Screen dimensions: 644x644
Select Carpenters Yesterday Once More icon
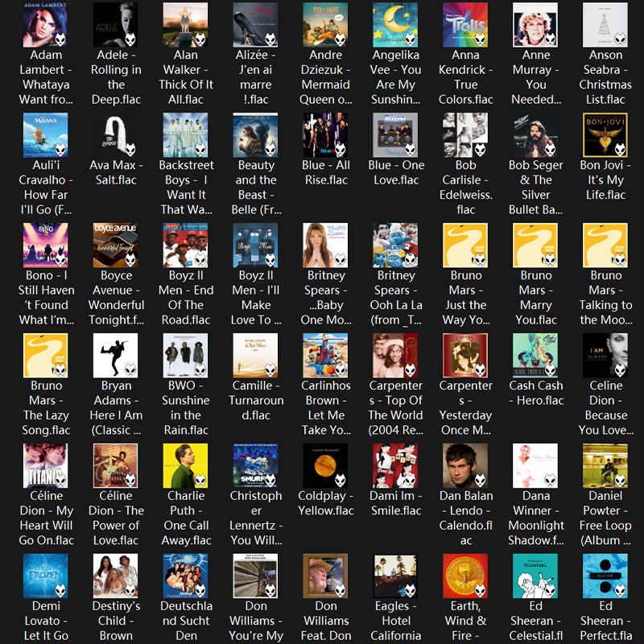[465, 355]
